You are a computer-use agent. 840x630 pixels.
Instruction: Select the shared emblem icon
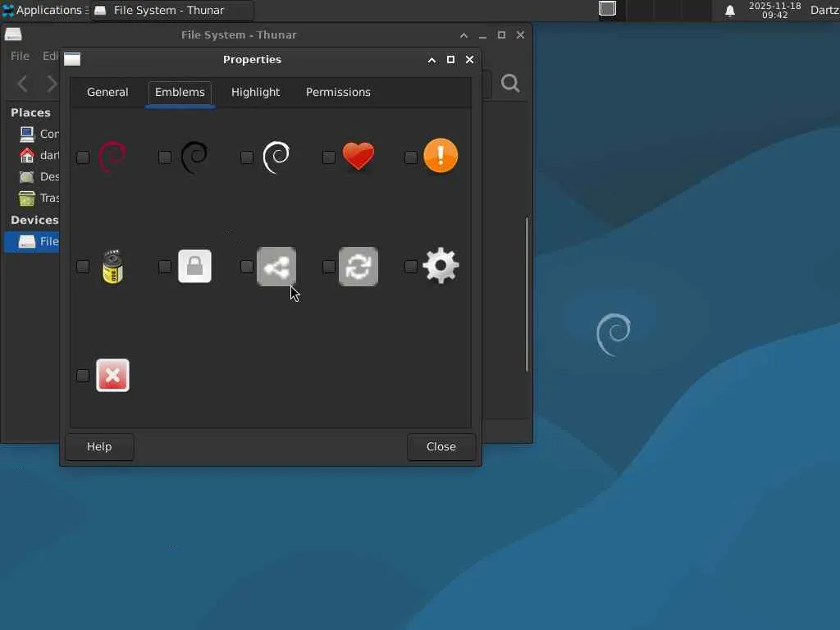coord(276,267)
